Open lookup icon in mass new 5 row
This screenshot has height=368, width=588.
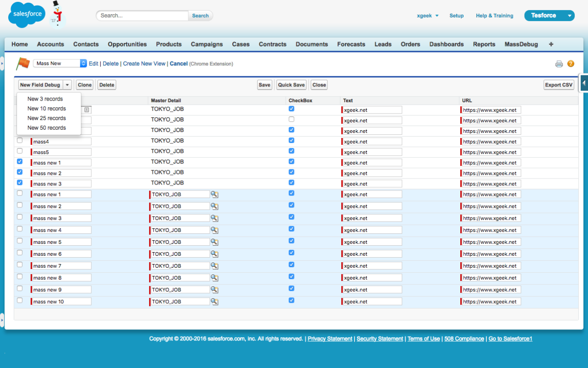214,242
